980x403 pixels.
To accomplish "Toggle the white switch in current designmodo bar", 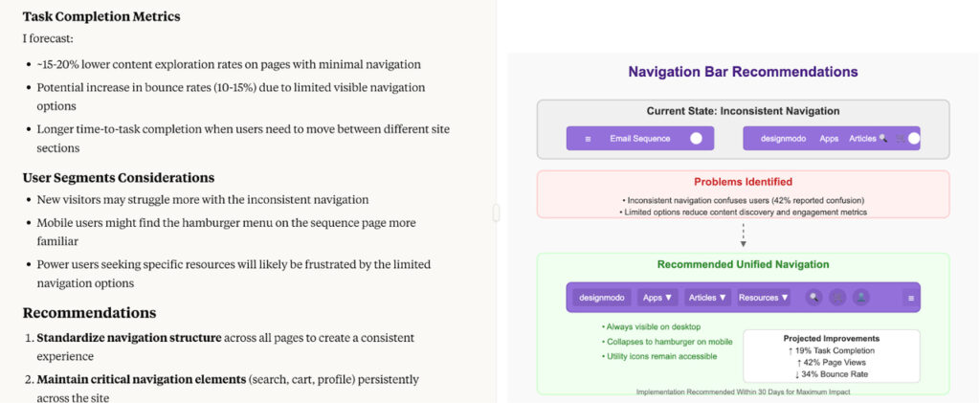I will [913, 139].
